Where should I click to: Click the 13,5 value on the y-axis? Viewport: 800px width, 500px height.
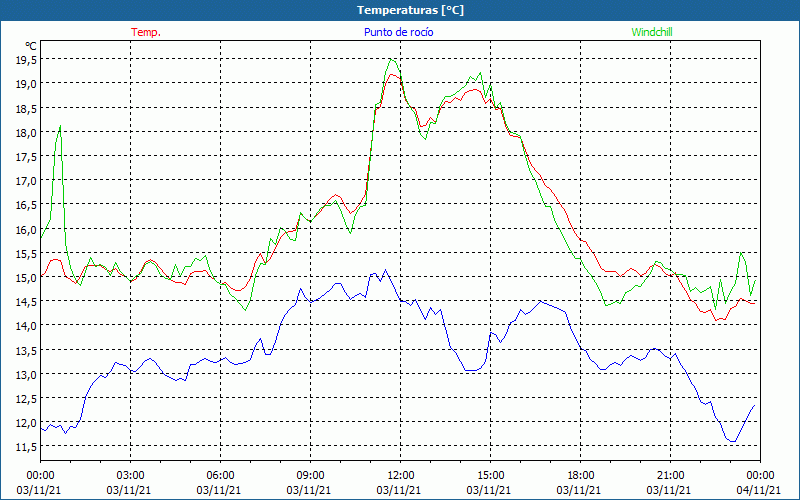26,350
